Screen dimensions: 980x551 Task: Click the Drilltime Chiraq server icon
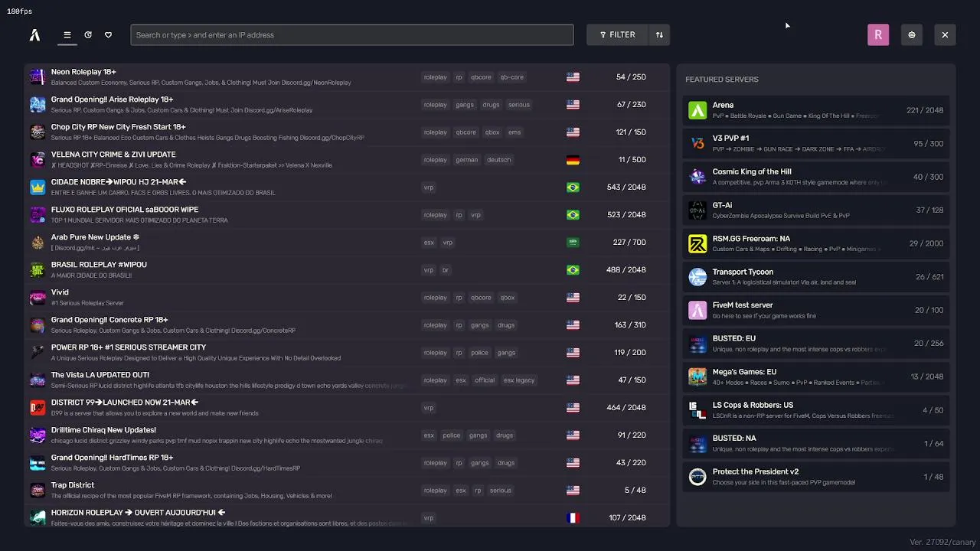point(38,435)
